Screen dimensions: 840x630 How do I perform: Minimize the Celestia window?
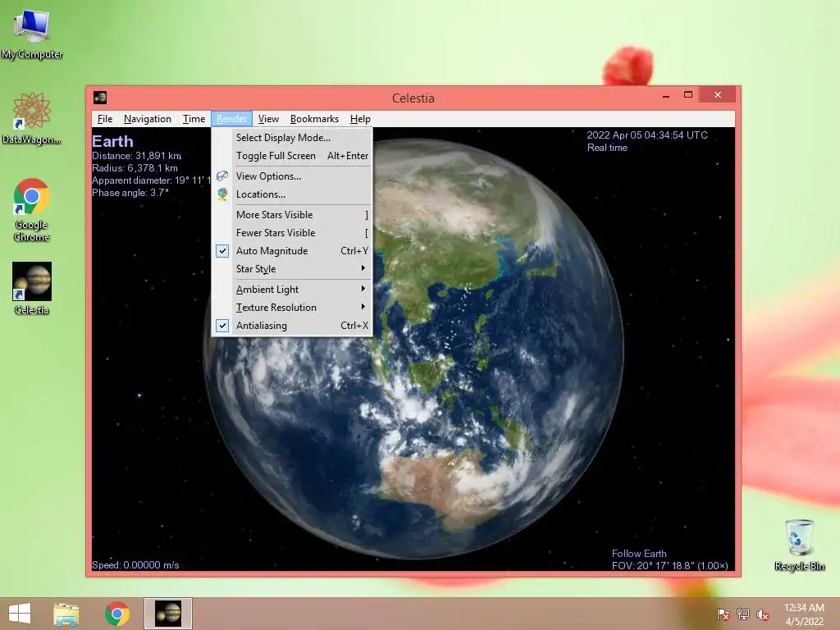666,95
